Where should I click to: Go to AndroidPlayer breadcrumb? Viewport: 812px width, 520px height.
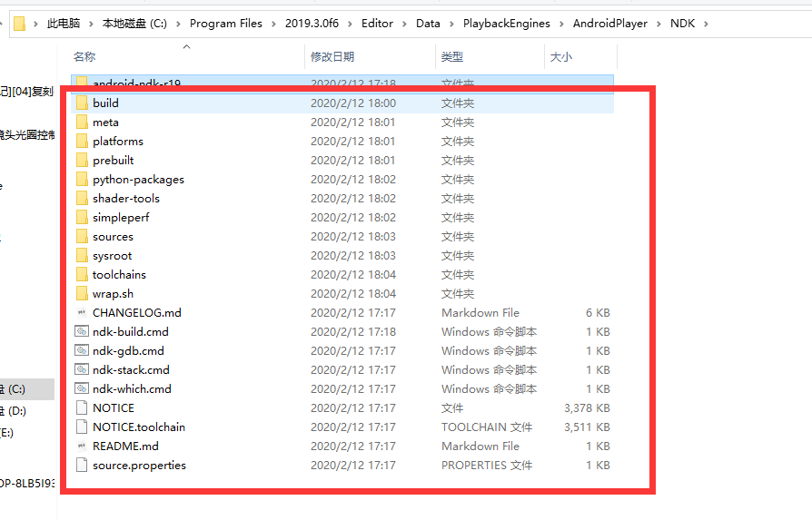pyautogui.click(x=610, y=24)
